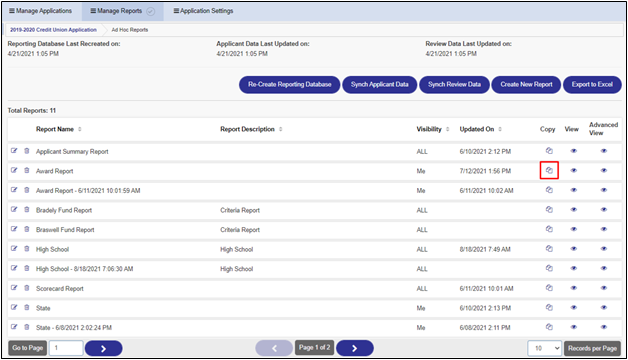Viewport: 628px width, 360px height.
Task: Copy the Award Report
Action: click(x=549, y=171)
